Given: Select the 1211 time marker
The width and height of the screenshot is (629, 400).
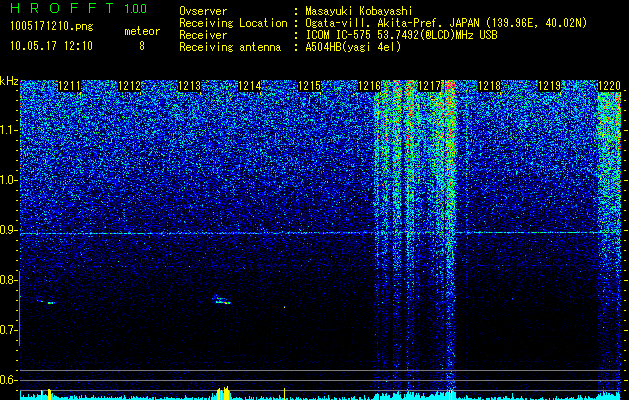Looking at the screenshot, I should [x=69, y=86].
